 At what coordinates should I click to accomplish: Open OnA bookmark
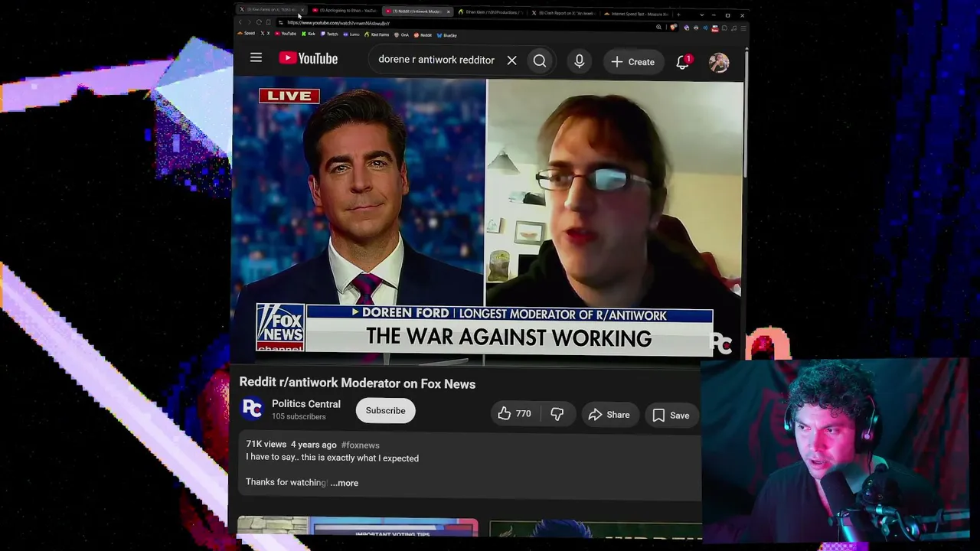click(x=402, y=35)
